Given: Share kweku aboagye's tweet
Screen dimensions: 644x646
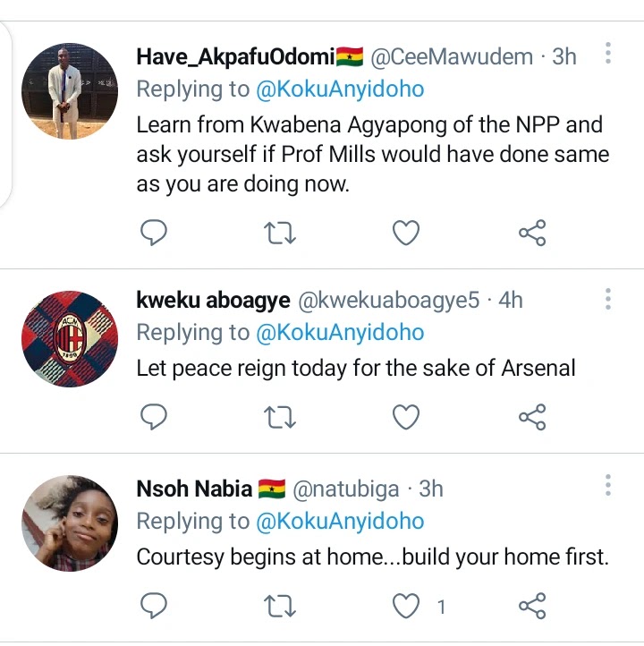Looking at the screenshot, I should click(x=532, y=417).
